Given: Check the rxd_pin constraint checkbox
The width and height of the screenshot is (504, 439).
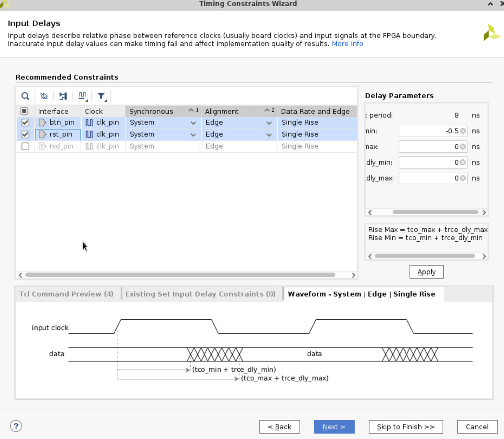Looking at the screenshot, I should pos(25,146).
